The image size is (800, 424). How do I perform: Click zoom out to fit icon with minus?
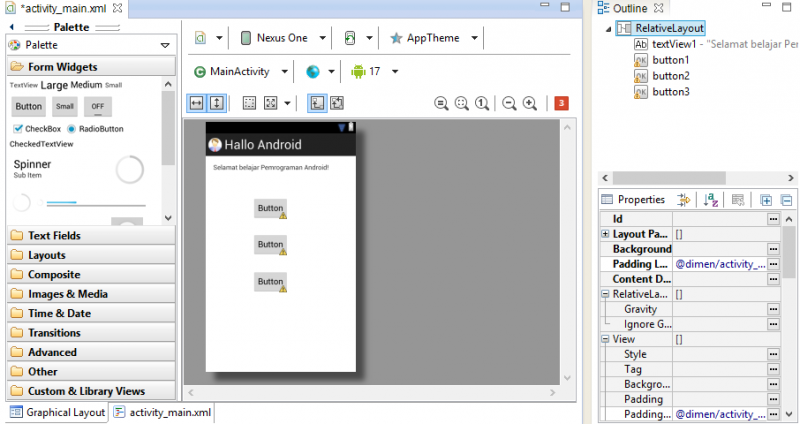pyautogui.click(x=441, y=104)
